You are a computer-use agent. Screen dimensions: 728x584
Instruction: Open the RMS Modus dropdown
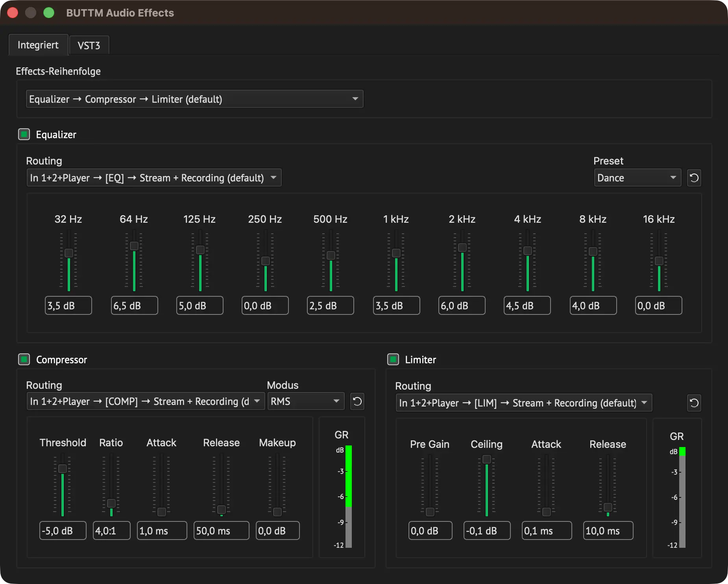[x=306, y=401]
